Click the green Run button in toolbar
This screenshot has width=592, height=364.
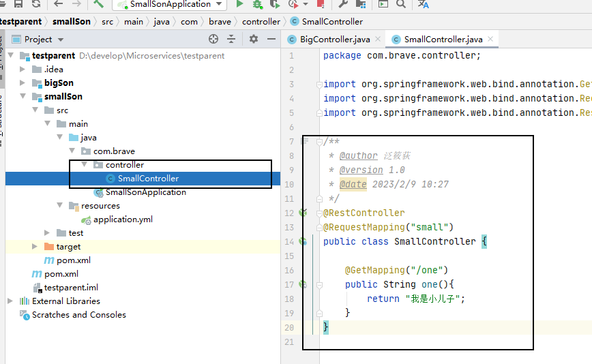(x=239, y=4)
